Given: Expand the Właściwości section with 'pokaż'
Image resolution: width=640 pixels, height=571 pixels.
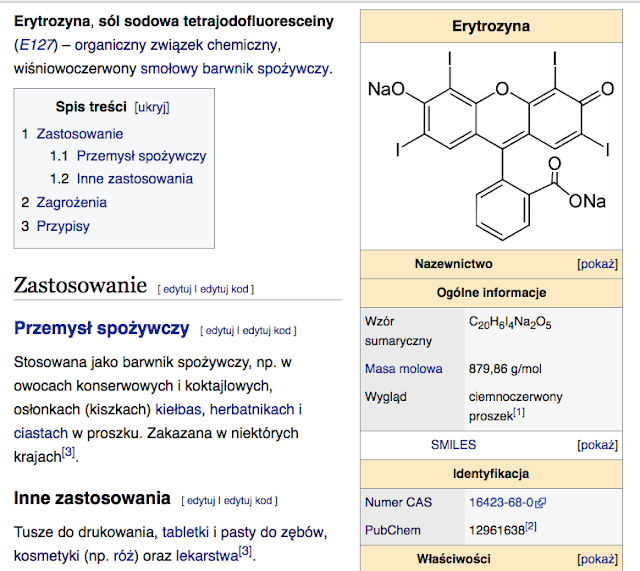Looking at the screenshot, I should coord(597,559).
